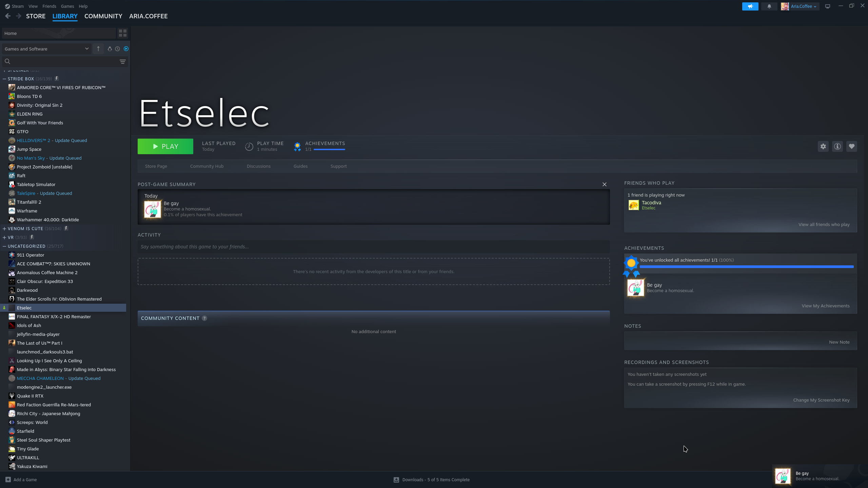The image size is (868, 488).
Task: Click the activity post text field
Action: 374,247
